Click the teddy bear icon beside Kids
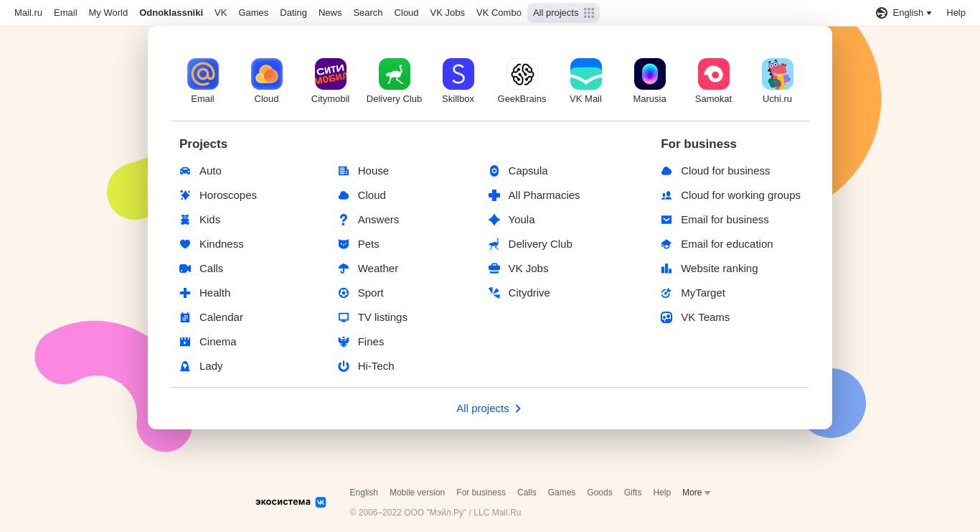This screenshot has height=532, width=980. coord(185,220)
